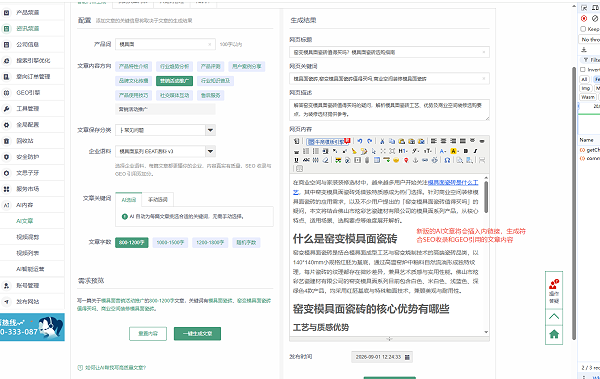Switch to the AI选词 keyword tab

(x=129, y=199)
